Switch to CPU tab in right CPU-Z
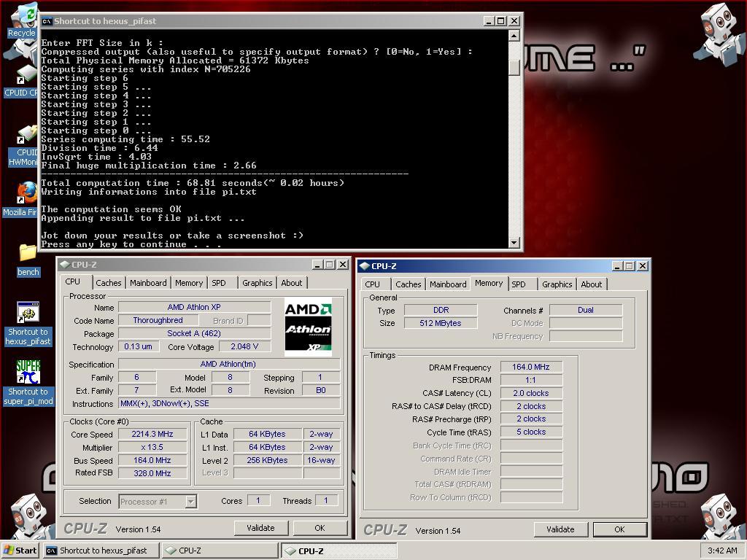This screenshot has height=560, width=747. (376, 284)
